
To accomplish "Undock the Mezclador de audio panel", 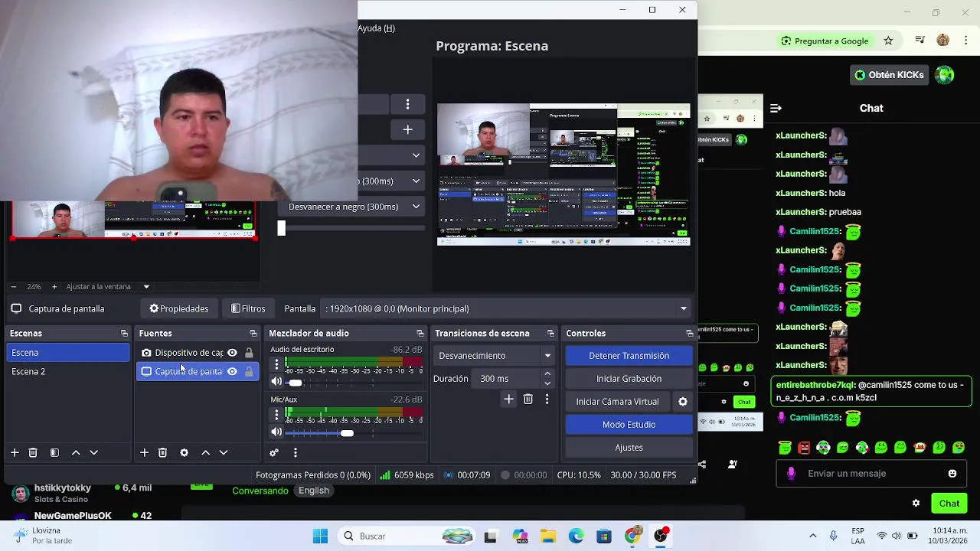I will [420, 334].
